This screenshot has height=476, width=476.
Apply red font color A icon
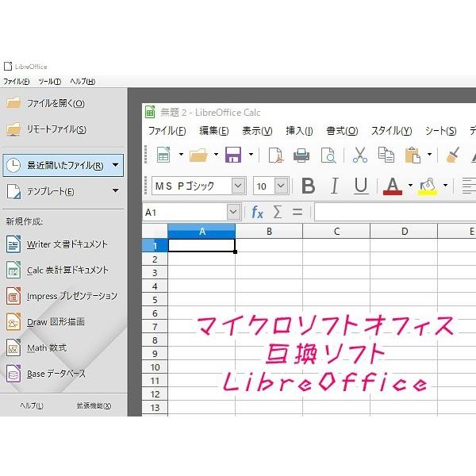[x=393, y=186]
